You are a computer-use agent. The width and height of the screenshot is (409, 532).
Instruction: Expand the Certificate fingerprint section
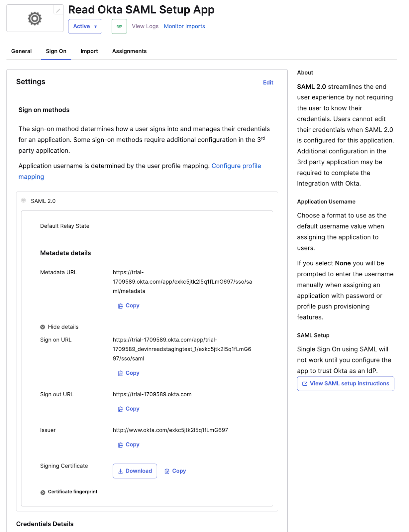point(43,492)
